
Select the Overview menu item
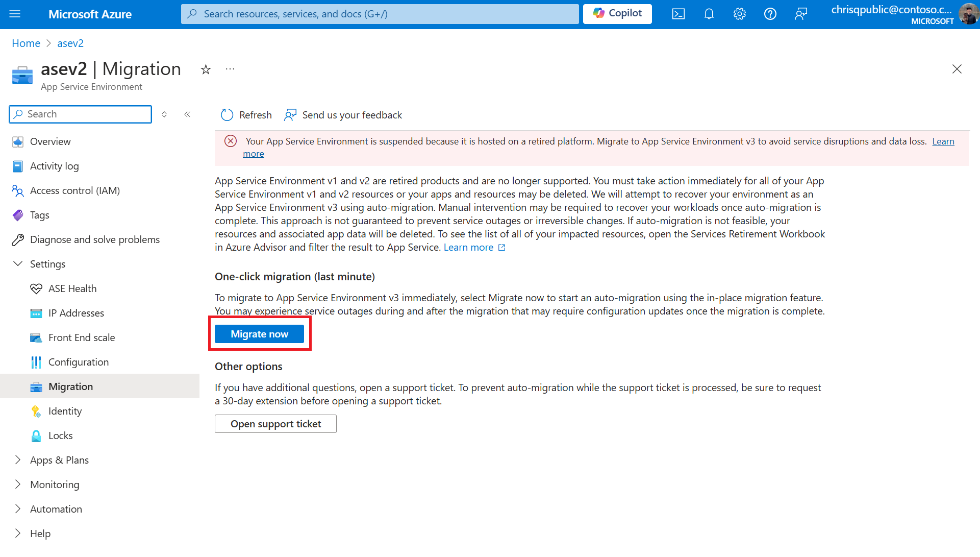pyautogui.click(x=51, y=141)
